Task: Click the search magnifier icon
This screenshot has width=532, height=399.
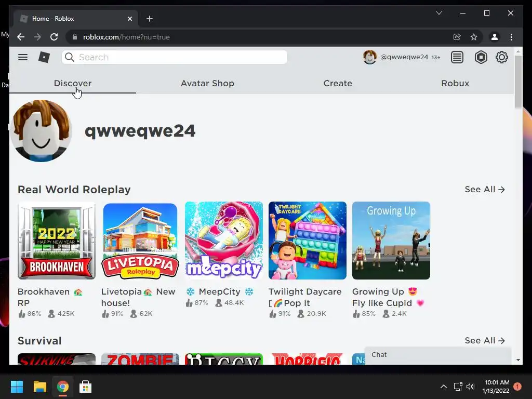Action: click(69, 57)
